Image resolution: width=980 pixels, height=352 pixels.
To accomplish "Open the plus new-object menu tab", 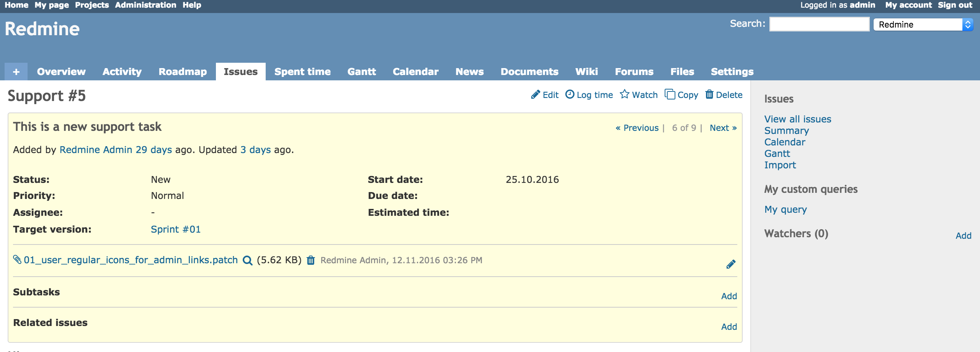I will point(16,72).
